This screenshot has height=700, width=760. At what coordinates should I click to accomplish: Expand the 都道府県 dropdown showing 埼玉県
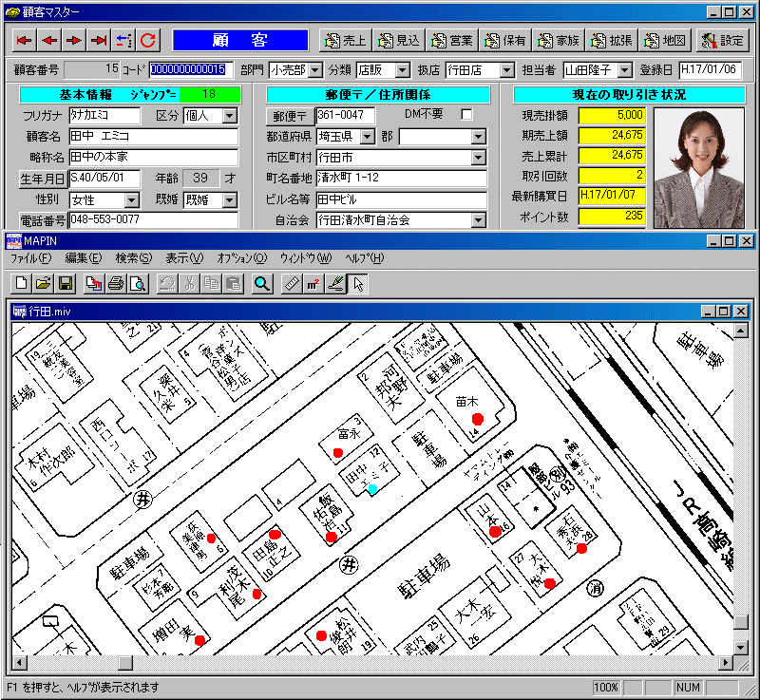click(x=367, y=137)
